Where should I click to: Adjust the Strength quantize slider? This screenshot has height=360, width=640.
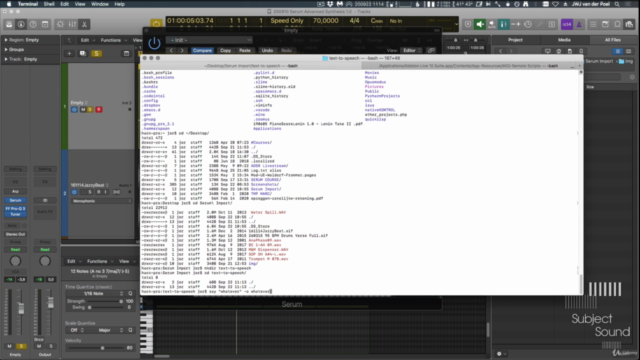104,301
